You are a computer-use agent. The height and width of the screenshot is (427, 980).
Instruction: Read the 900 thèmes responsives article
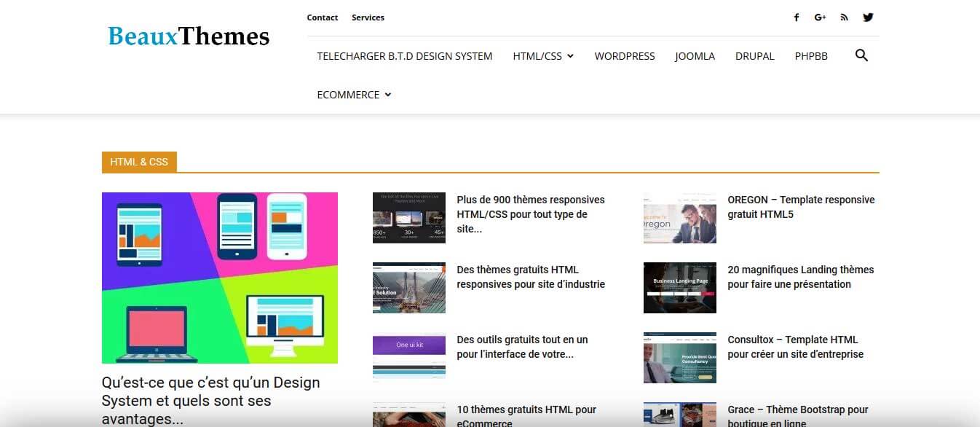tap(530, 213)
